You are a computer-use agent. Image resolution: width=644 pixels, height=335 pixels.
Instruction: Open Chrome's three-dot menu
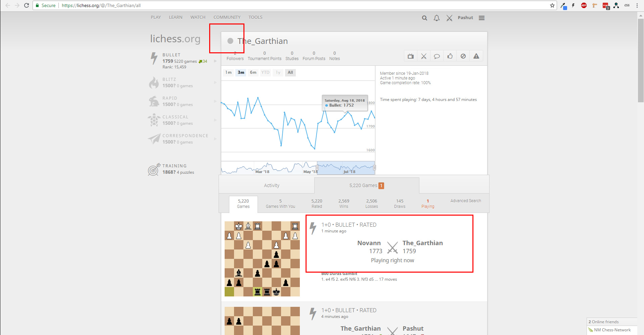[637, 5]
